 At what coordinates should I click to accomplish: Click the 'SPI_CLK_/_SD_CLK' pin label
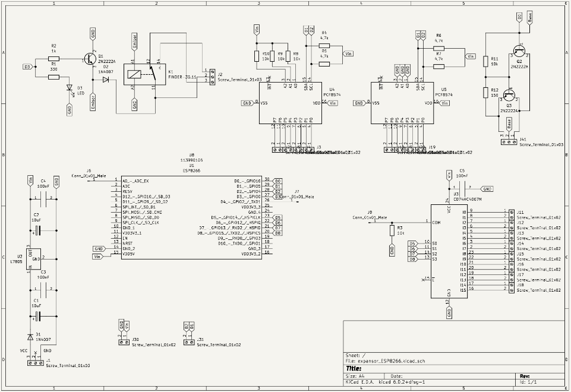[x=141, y=222]
